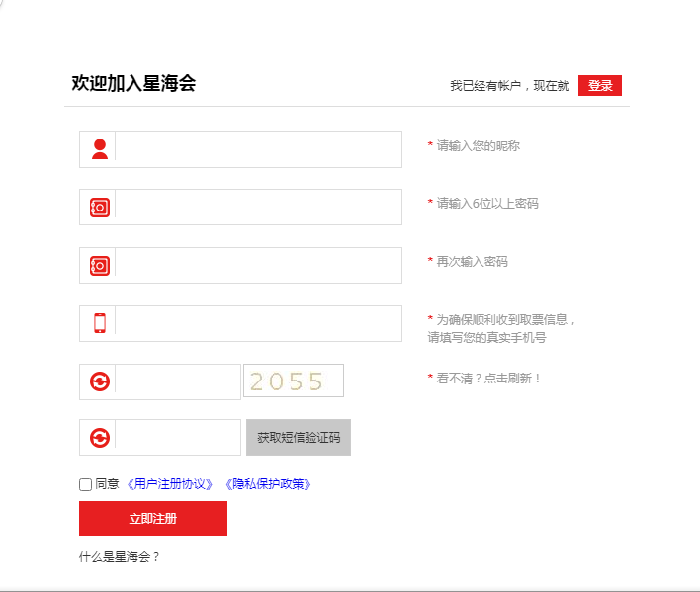The height and width of the screenshot is (592, 700).
Task: Click the mobile phone icon
Action: click(100, 323)
